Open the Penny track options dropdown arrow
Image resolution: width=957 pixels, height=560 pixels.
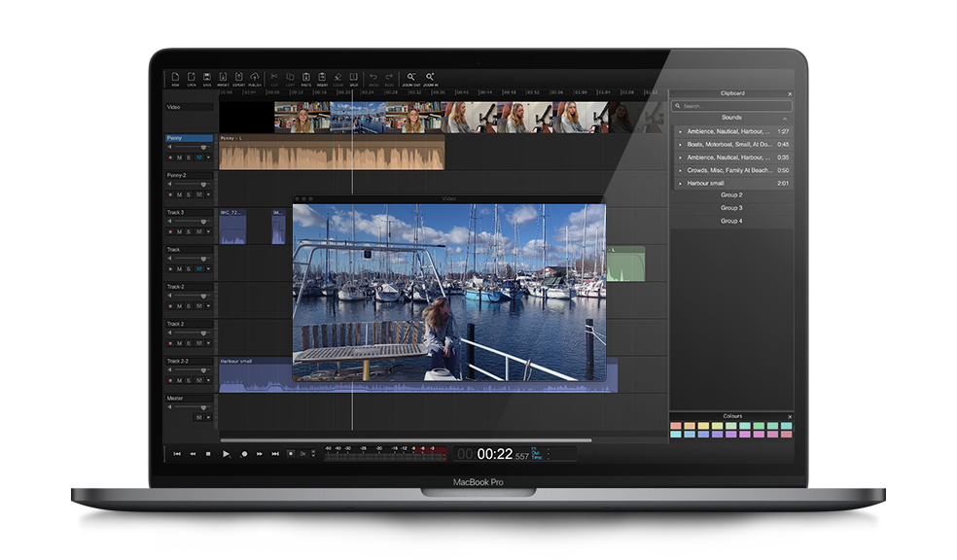208,157
